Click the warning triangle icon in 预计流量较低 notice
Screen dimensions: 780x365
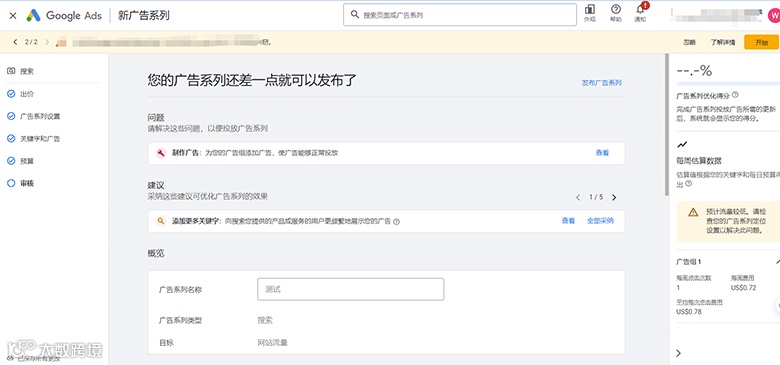[693, 212]
